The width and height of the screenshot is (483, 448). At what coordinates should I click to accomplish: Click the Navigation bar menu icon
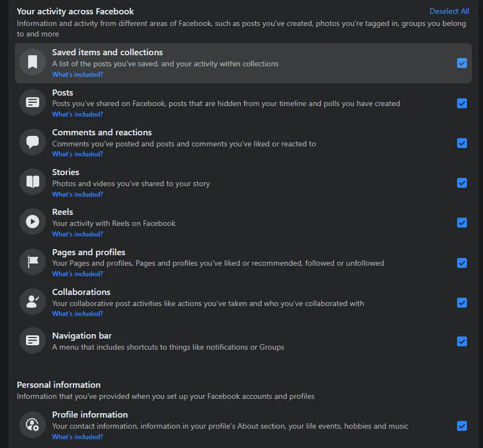coord(33,340)
